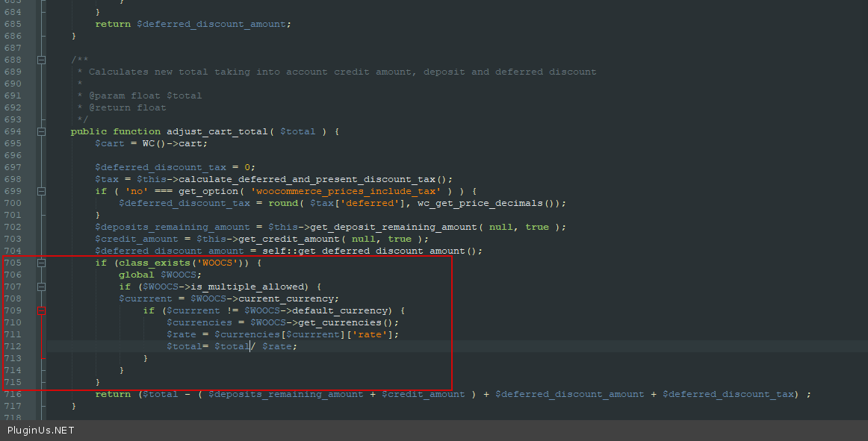Click line number 712 in the gutter

pos(13,346)
